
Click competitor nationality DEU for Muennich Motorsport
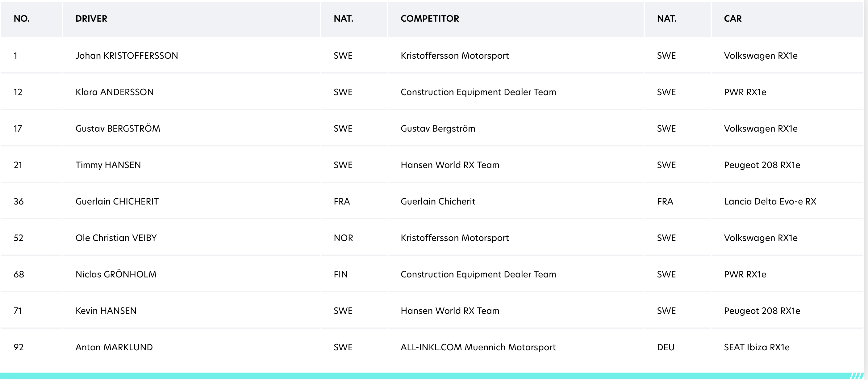tap(666, 347)
